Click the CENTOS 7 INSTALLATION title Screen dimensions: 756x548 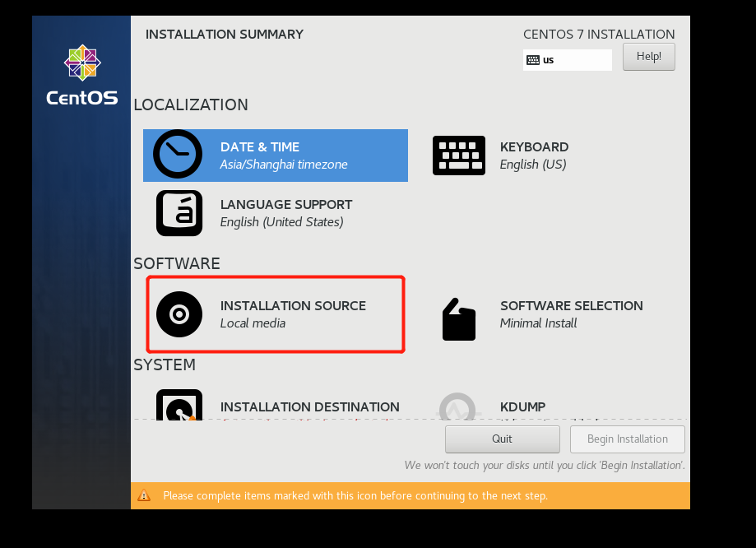point(599,35)
